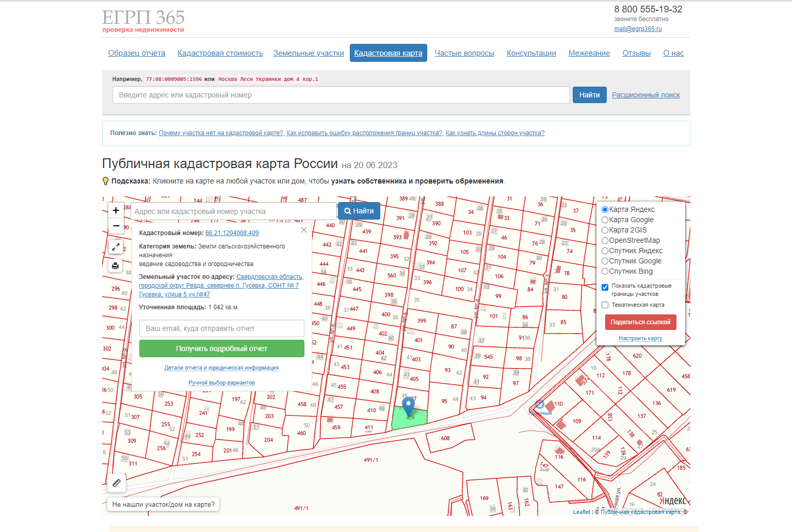Zoom out of the cadastral map
Image resolution: width=792 pixels, height=532 pixels.
(x=116, y=226)
